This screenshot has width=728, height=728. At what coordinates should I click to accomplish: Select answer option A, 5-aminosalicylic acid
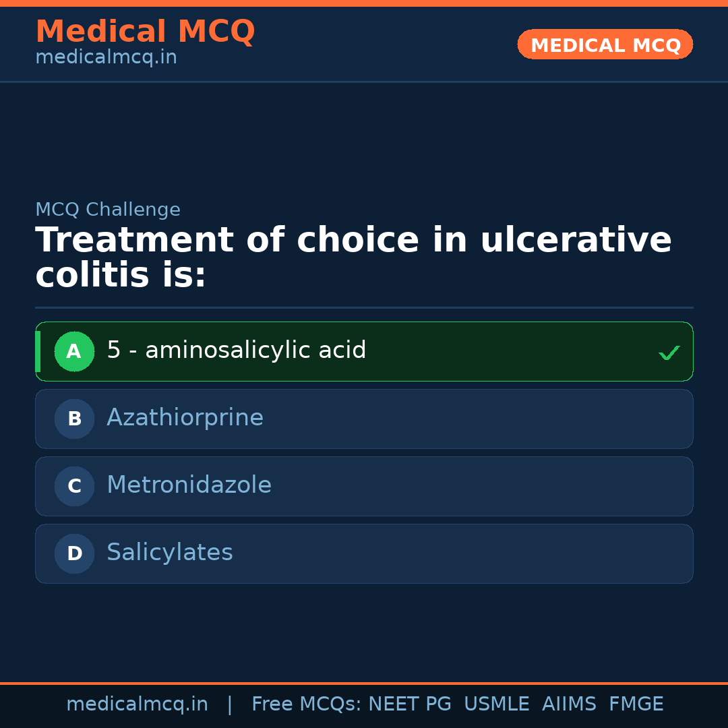click(x=364, y=351)
